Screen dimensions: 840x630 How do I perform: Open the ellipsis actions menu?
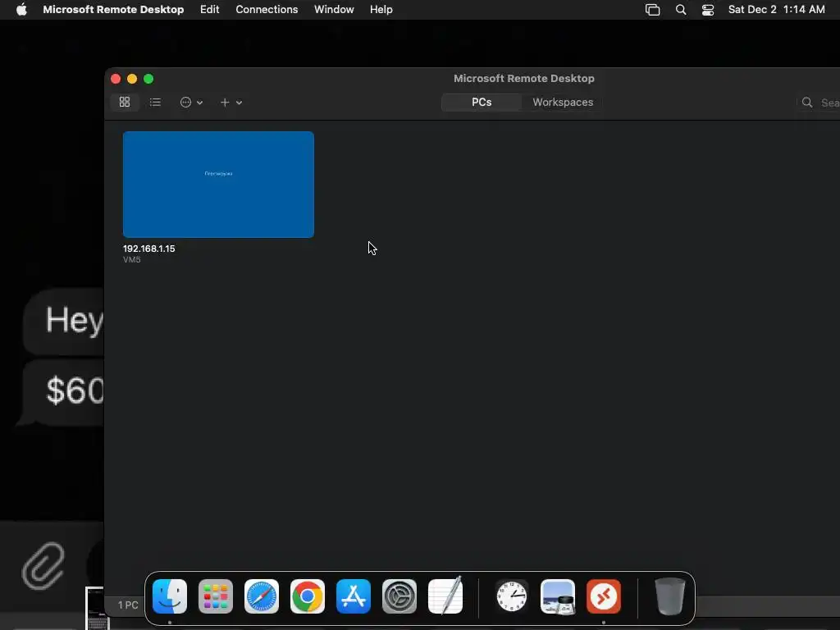click(x=191, y=103)
